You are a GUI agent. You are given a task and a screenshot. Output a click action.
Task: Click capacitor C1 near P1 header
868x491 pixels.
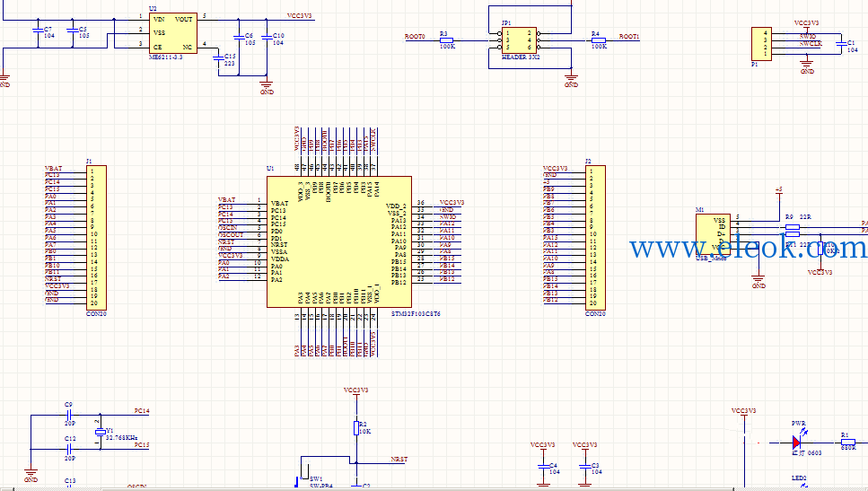point(841,44)
